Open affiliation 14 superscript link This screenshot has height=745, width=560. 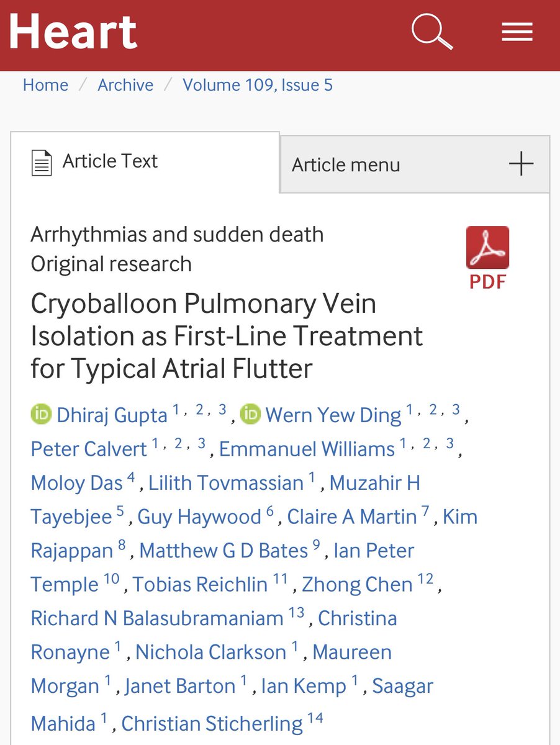click(x=315, y=719)
